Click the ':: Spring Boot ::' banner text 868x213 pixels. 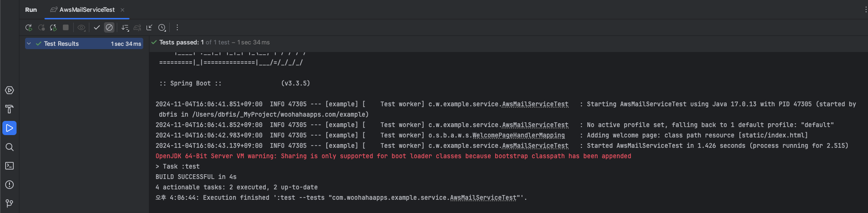(x=191, y=83)
